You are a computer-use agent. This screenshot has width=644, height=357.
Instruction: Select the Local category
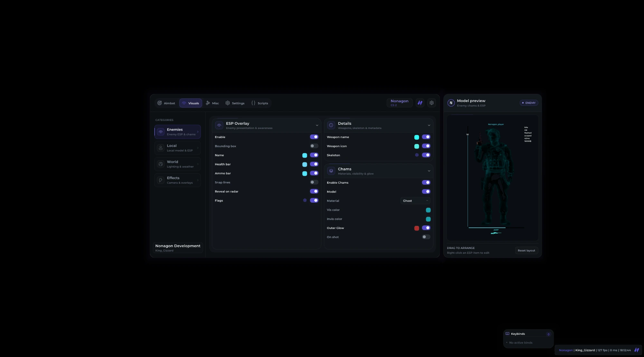coord(177,148)
